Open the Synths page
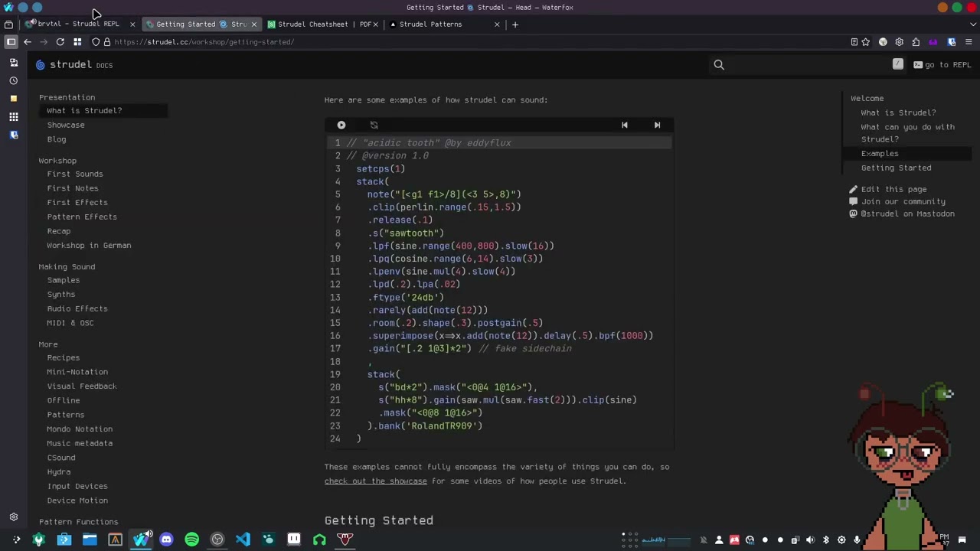The height and width of the screenshot is (551, 980). point(61,295)
